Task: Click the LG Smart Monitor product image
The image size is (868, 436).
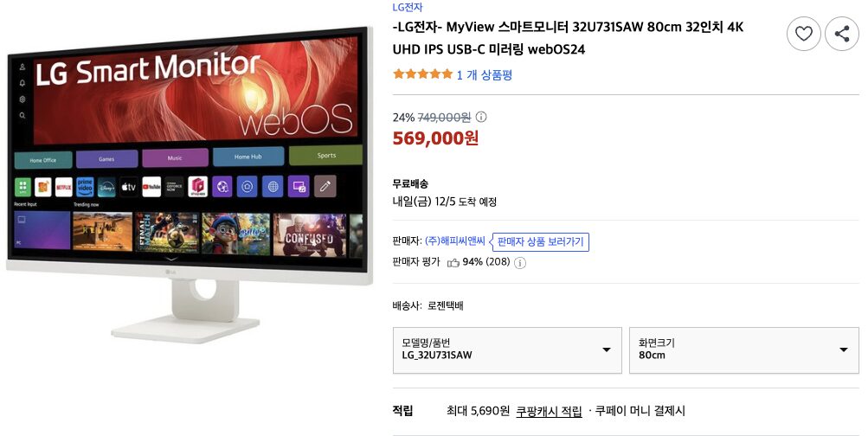Action: tap(188, 184)
